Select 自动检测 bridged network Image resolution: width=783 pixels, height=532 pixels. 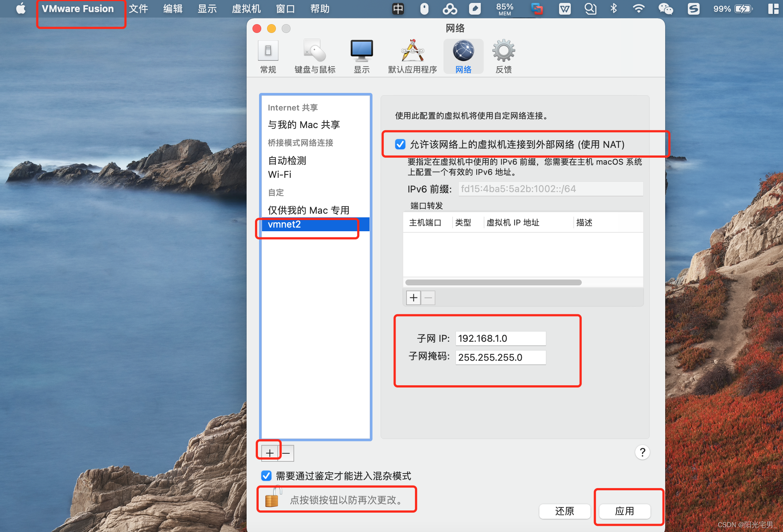click(x=315, y=160)
